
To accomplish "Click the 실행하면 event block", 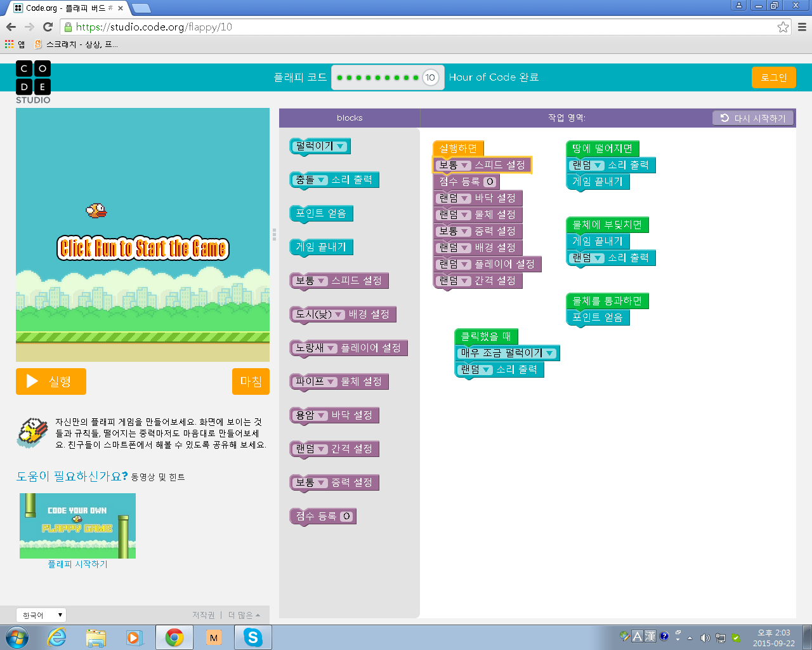I will coord(458,149).
